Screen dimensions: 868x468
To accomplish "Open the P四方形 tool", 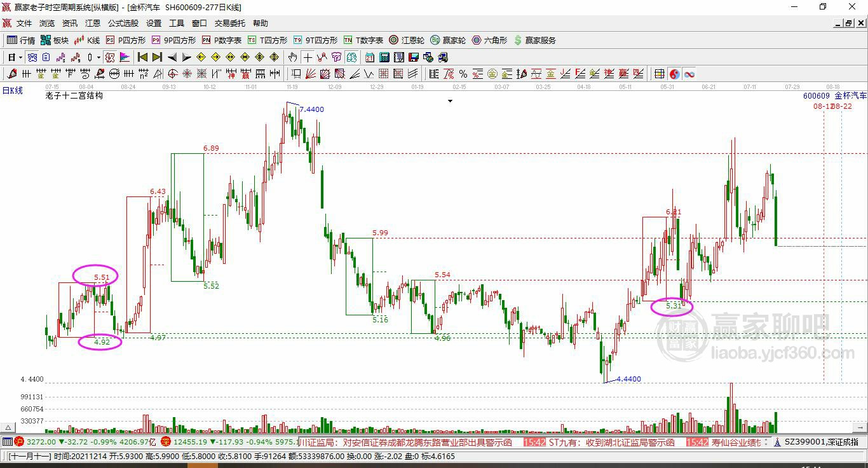I will [126, 40].
